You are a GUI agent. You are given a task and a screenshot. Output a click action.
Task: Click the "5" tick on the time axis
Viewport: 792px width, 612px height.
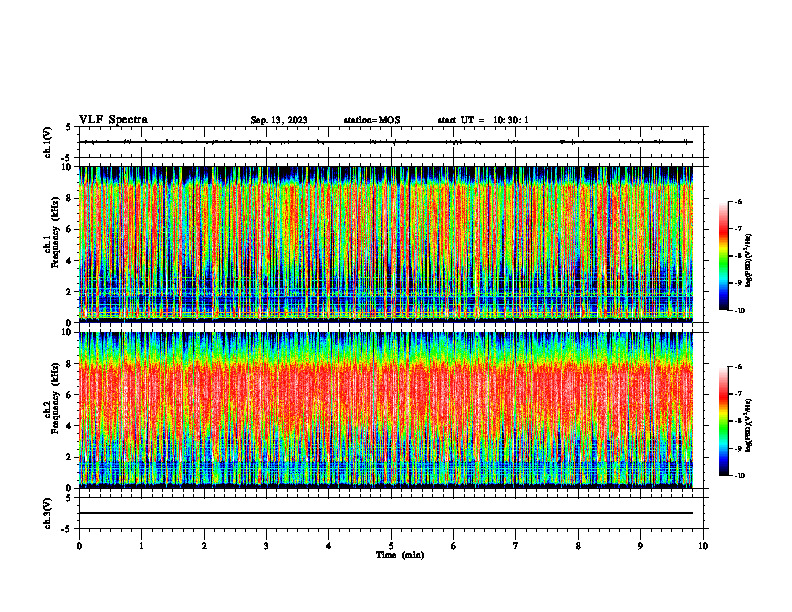point(391,546)
